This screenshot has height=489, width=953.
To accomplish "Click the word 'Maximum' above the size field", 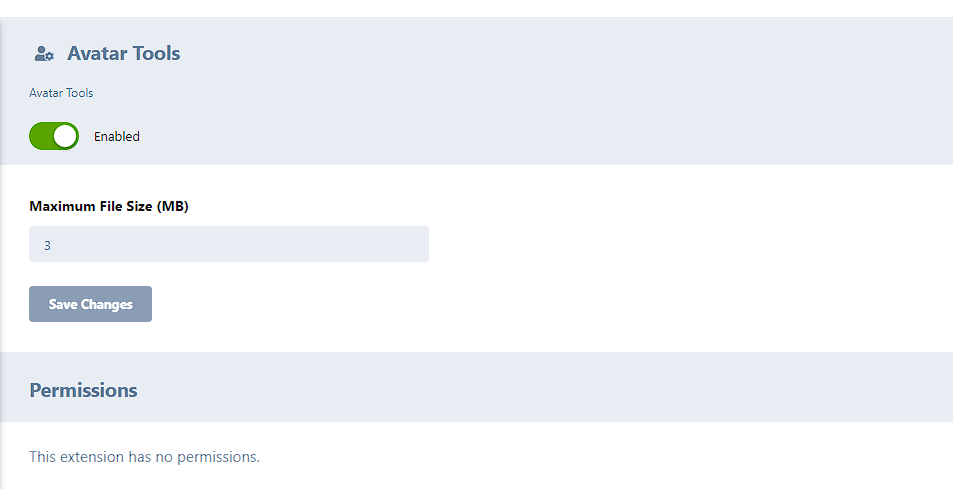I will 61,207.
